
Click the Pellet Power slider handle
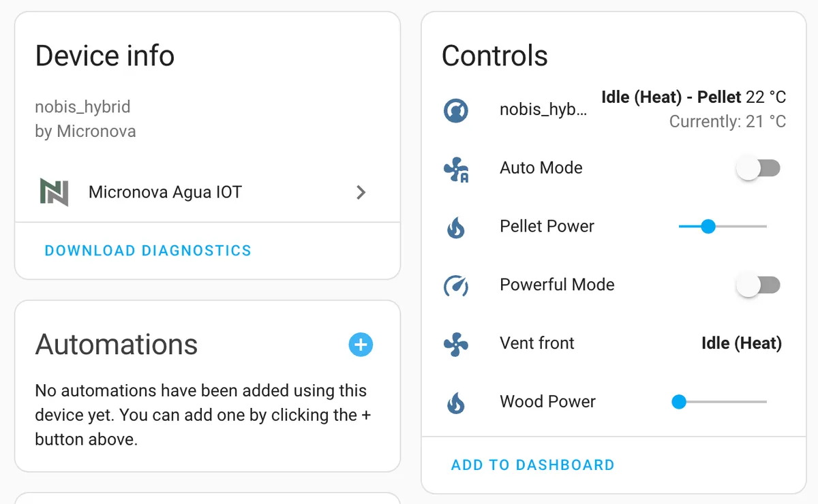(708, 226)
